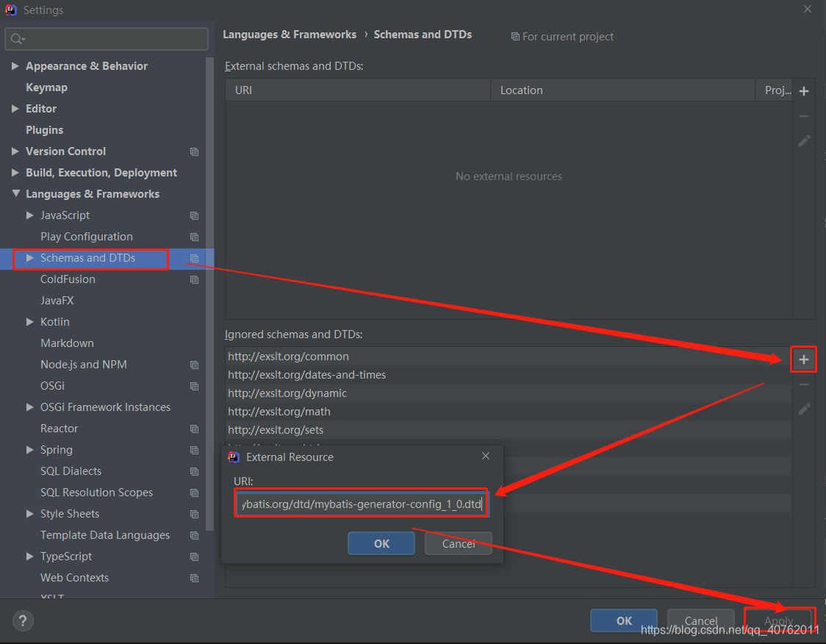
Task: Collapse the Languages & Frameworks section
Action: click(16, 193)
